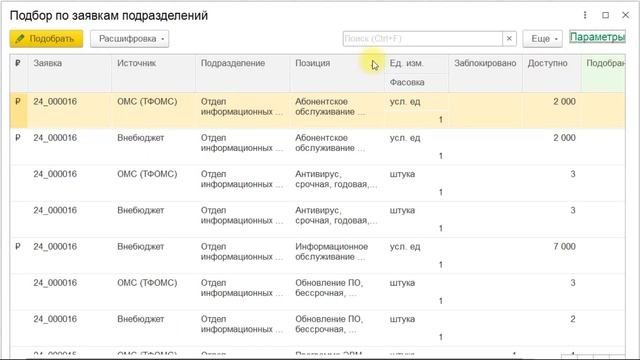Select Антивирус position in Внебюджет row
The height and width of the screenshot is (360, 640).
click(x=336, y=216)
